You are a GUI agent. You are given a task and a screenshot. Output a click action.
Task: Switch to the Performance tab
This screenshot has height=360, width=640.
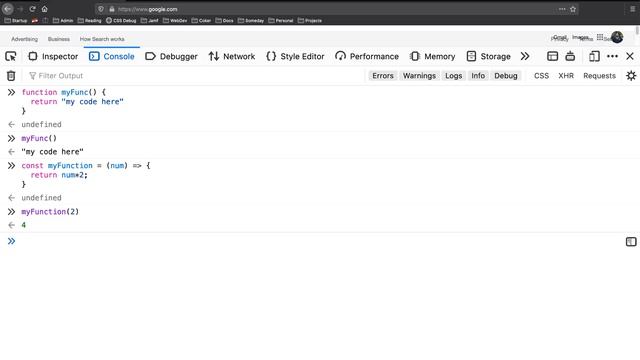coord(367,56)
